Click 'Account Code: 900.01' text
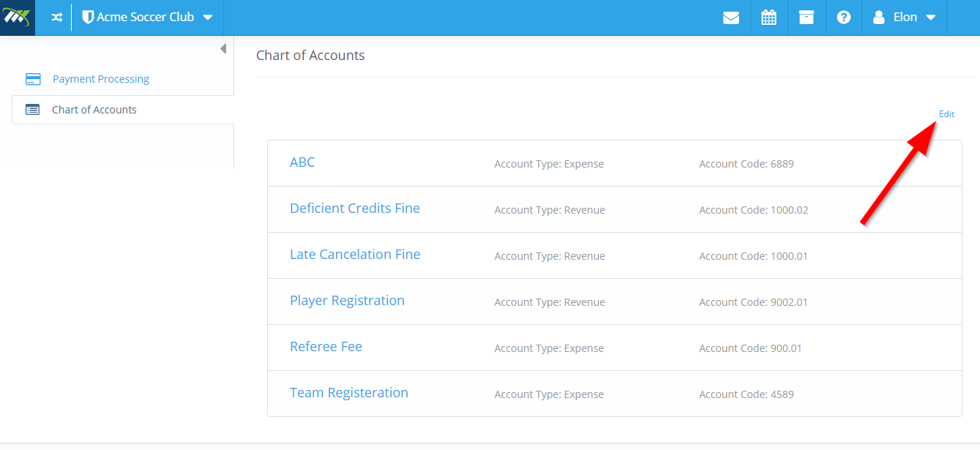980x450 pixels. (x=750, y=348)
